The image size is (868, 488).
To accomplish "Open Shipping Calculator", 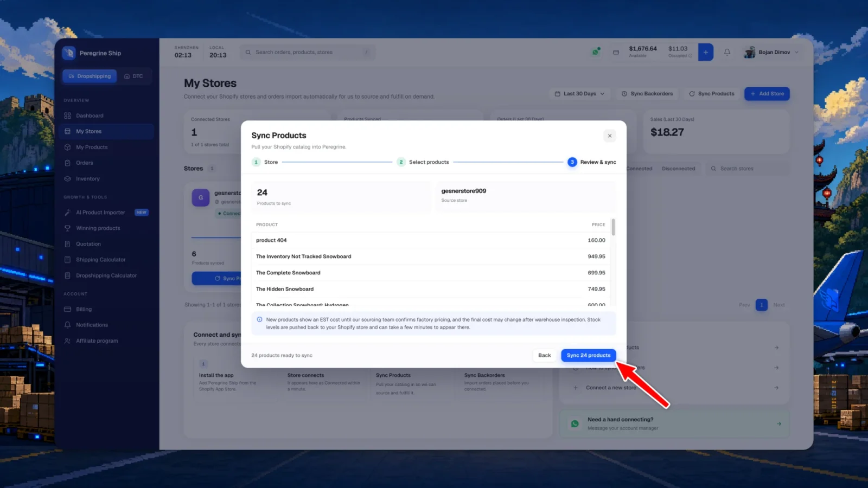I will 107,260.
